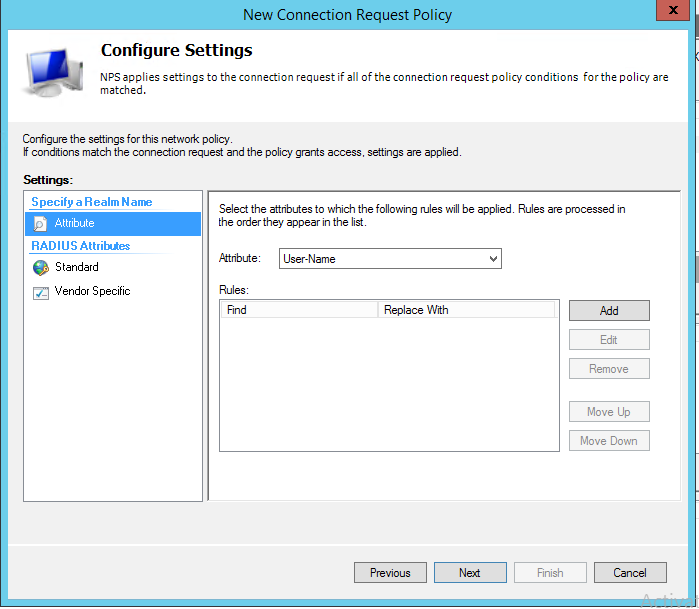
Task: Click the Edit rule button
Action: (609, 340)
